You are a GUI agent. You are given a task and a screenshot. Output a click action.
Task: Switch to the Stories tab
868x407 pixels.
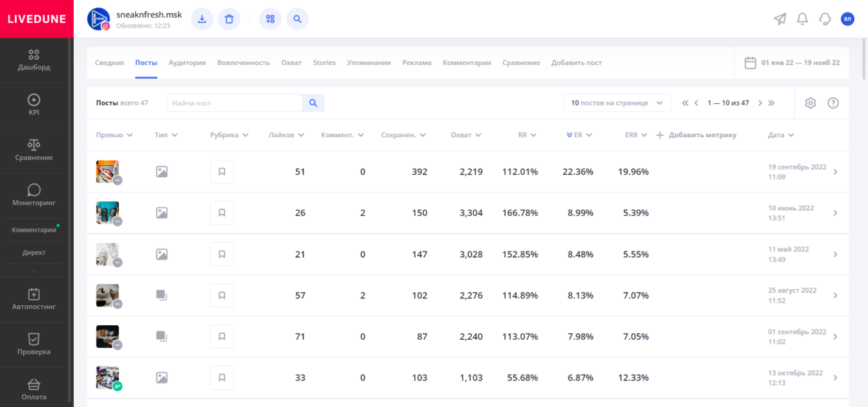(324, 63)
